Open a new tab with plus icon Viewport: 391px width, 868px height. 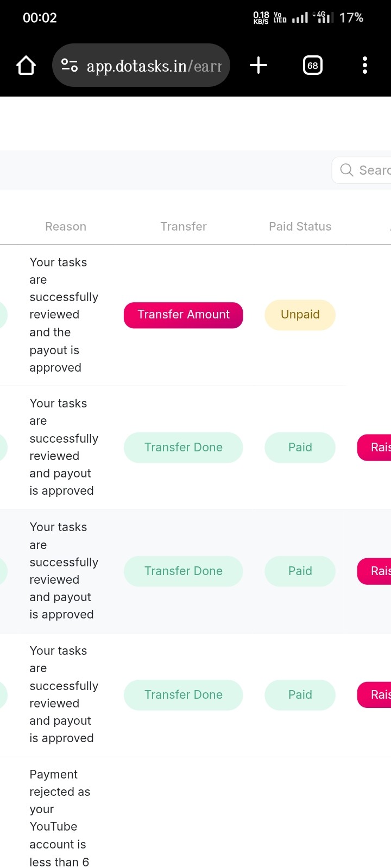(x=258, y=66)
